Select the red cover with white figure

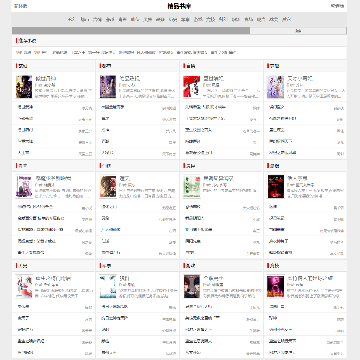tap(192, 87)
